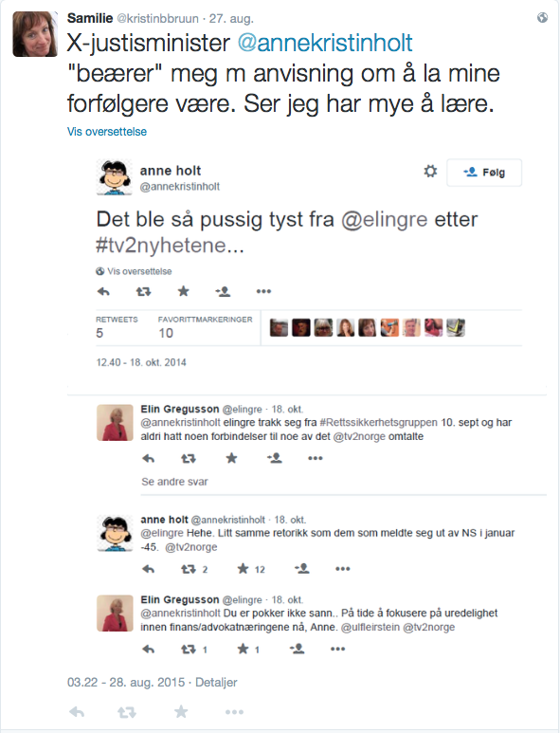Image resolution: width=560 pixels, height=733 pixels.
Task: Open more menu on Elin Gregusson's first reply
Action: (x=316, y=458)
